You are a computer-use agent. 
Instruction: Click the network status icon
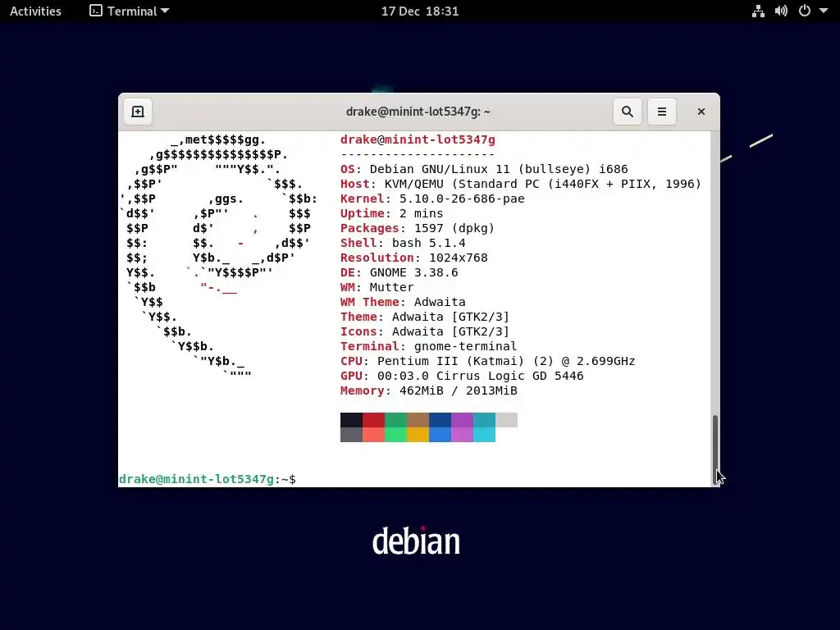(x=758, y=11)
